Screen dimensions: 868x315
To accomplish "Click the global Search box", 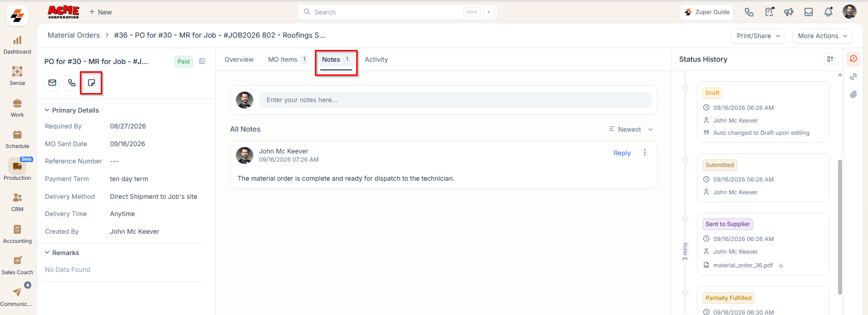I will click(397, 12).
